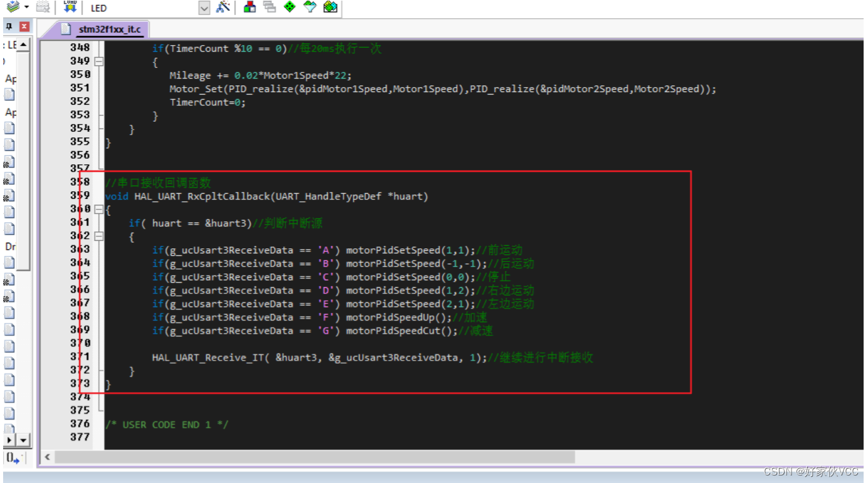Click the Project panel scroll-right arrow
Viewport: 868px width, 483px height.
pyautogui.click(x=9, y=440)
